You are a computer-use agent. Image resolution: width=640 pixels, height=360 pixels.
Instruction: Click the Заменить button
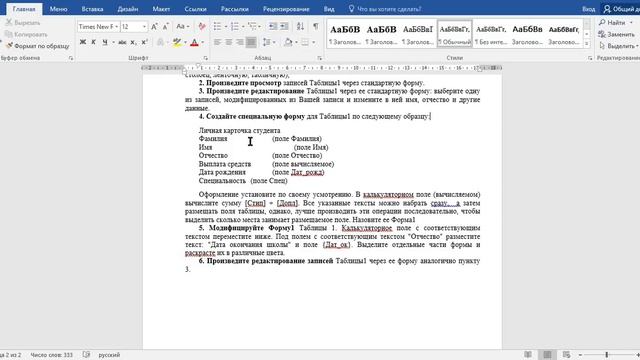tap(616, 35)
